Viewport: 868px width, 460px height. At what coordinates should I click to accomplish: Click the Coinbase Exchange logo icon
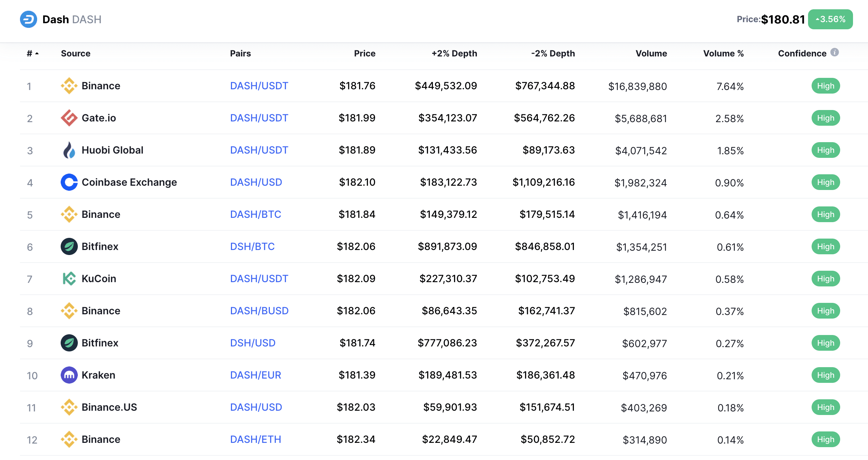point(69,182)
